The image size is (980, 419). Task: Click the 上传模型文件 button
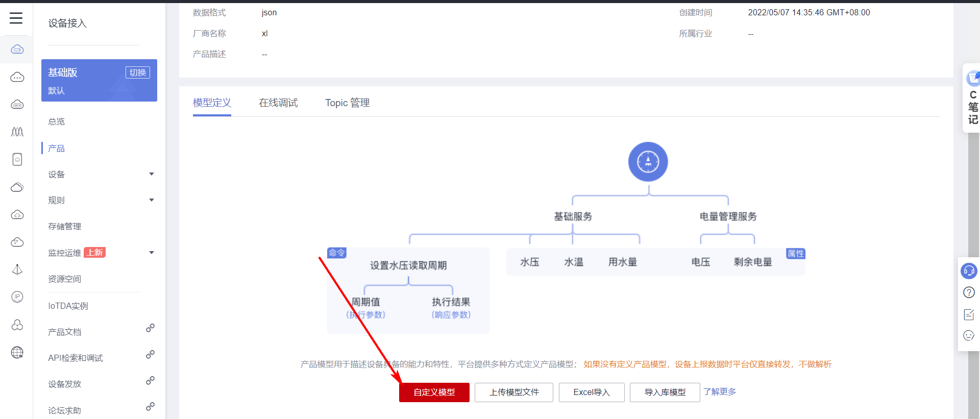pyautogui.click(x=514, y=392)
